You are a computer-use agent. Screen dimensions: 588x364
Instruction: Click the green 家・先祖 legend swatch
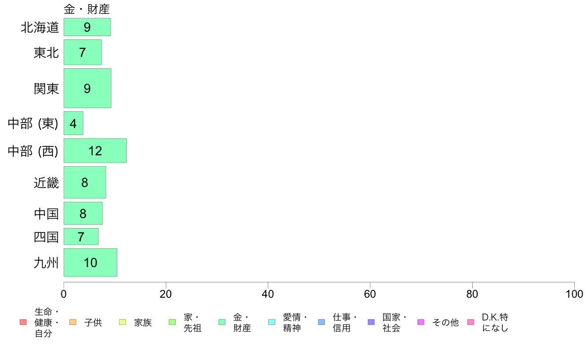(173, 322)
